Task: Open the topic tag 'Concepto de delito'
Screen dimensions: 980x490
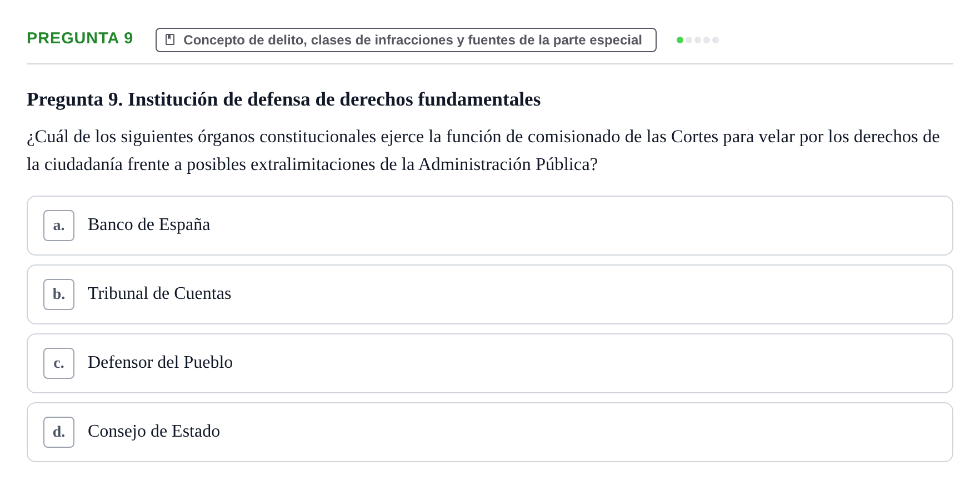Action: tap(406, 40)
